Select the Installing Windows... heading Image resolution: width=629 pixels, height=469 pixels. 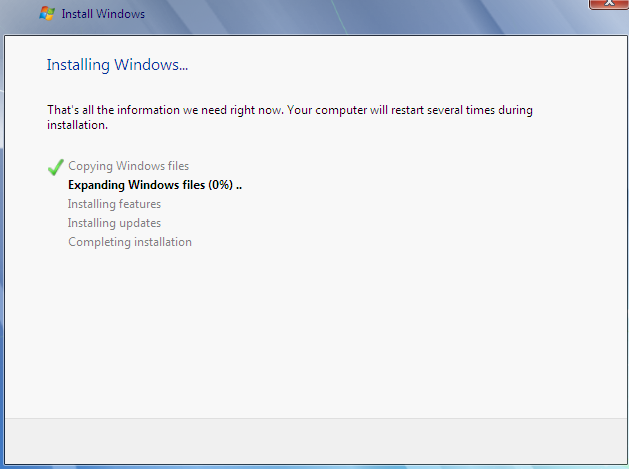117,65
